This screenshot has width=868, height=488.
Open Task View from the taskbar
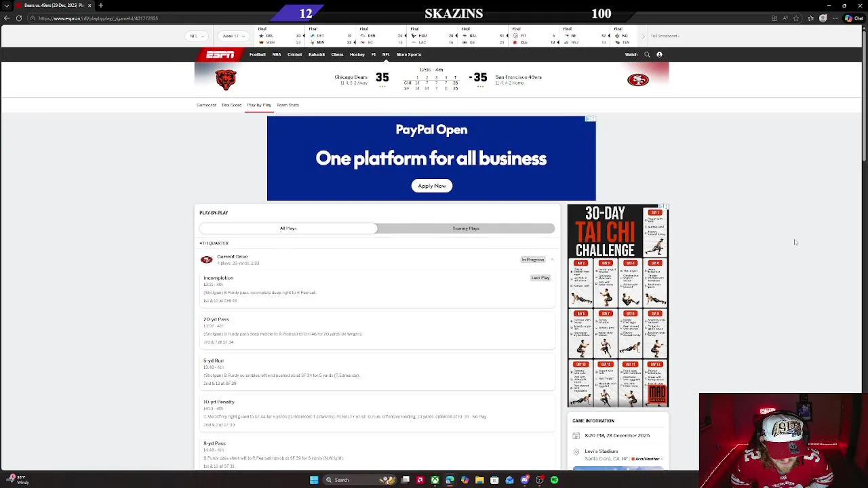click(405, 480)
